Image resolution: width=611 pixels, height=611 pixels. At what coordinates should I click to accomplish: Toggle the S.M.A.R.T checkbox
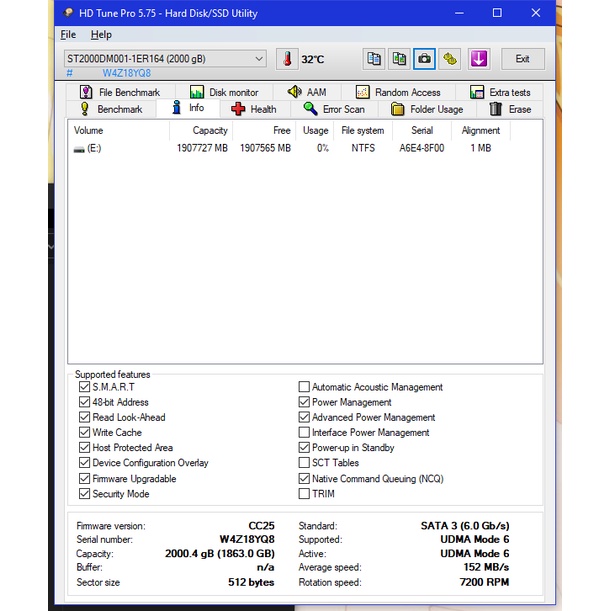tap(84, 387)
